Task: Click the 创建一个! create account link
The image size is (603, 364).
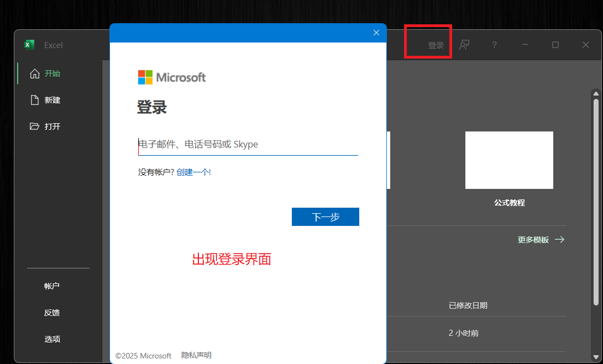Action: (193, 172)
